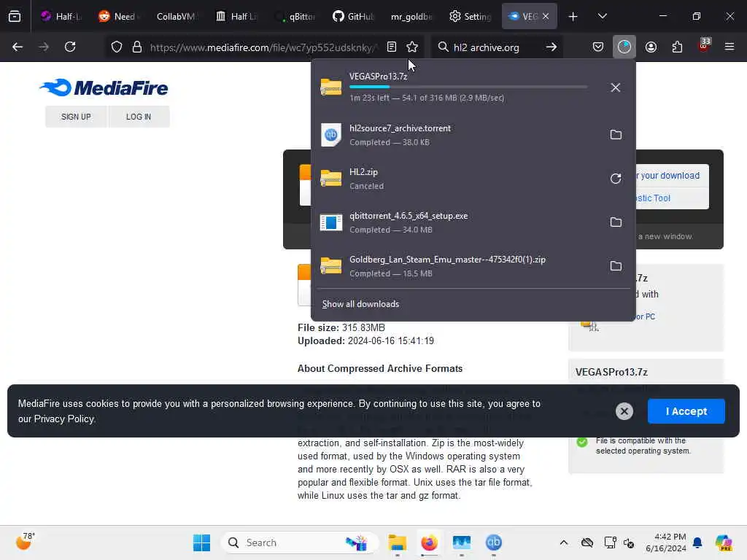Select the HL2.zip canceled download entry

click(458, 179)
